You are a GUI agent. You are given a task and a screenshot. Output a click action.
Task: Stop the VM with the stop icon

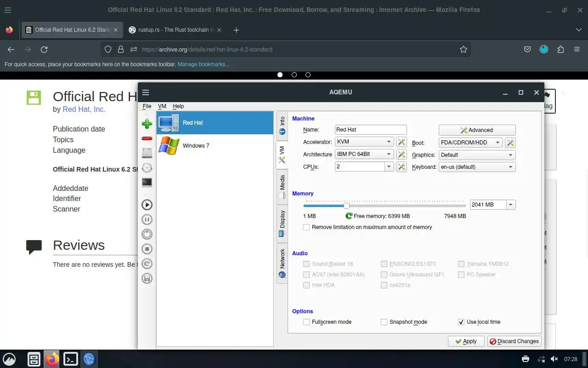click(147, 249)
